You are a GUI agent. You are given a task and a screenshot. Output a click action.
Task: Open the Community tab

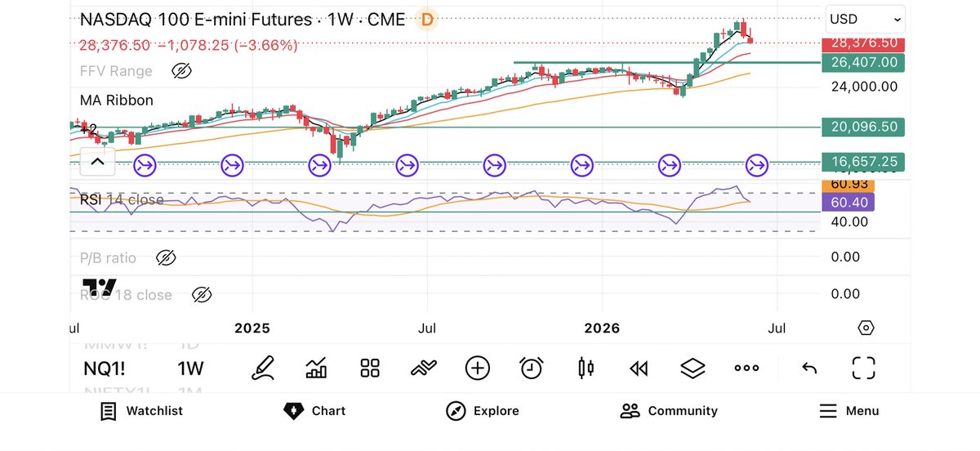coord(669,411)
